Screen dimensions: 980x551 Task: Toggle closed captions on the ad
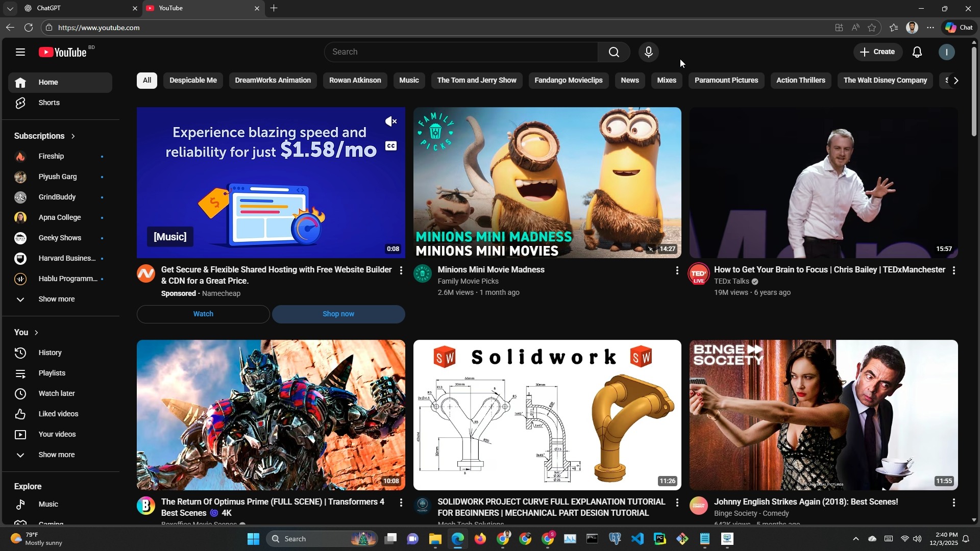390,146
